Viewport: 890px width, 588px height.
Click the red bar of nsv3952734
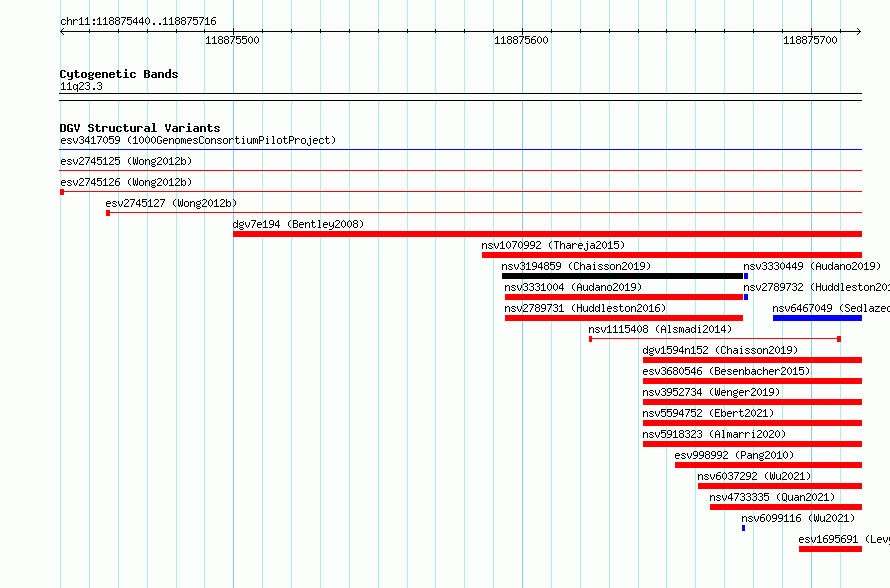(752, 402)
